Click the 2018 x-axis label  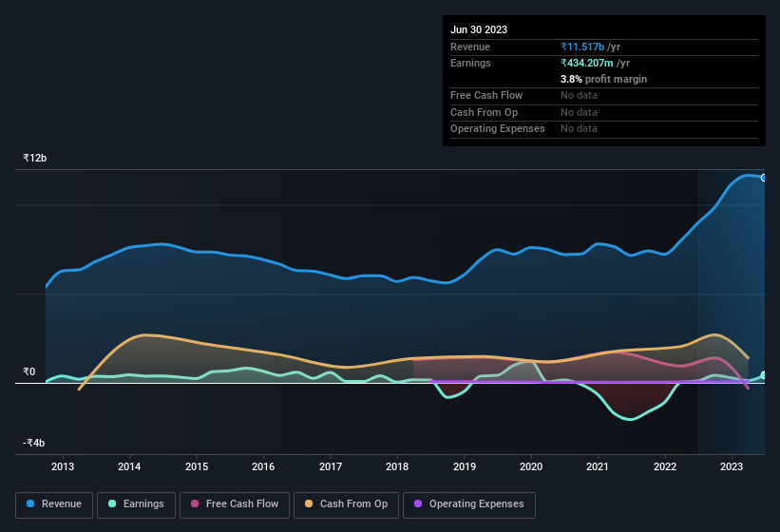click(x=397, y=466)
